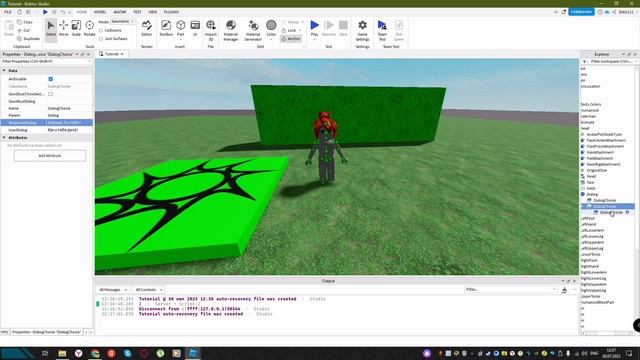This screenshot has height=360, width=640.
Task: Click the Output Filter field
Action: pos(510,289)
